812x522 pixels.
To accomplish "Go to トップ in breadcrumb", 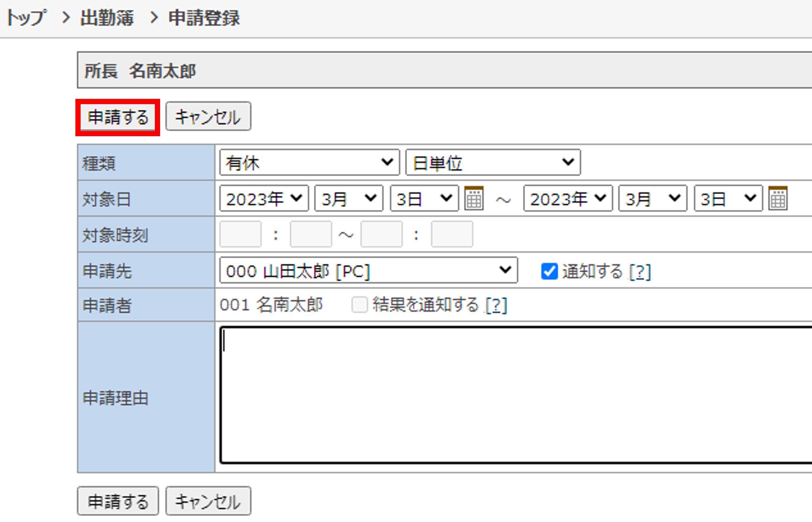I will point(26,18).
